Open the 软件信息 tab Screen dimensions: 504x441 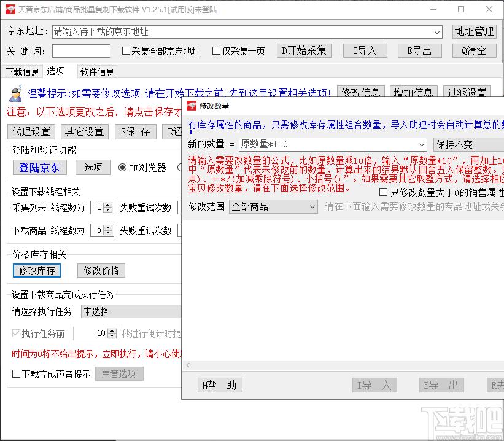pyautogui.click(x=97, y=72)
